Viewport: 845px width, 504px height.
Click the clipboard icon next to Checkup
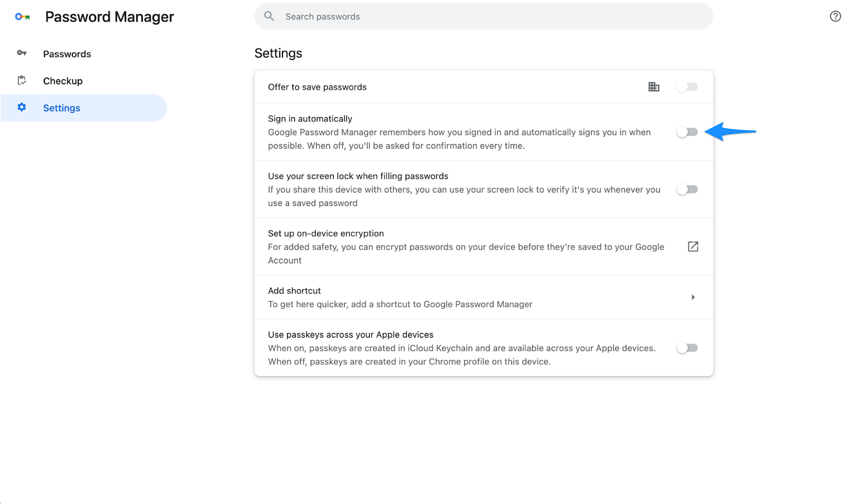[22, 80]
